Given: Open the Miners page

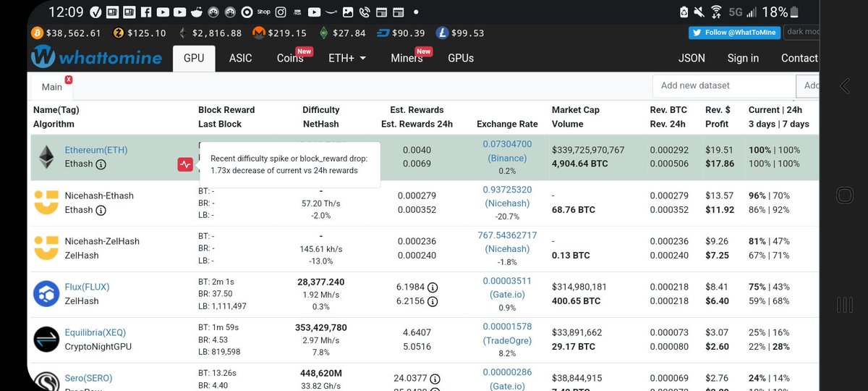Looking at the screenshot, I should click(x=407, y=58).
